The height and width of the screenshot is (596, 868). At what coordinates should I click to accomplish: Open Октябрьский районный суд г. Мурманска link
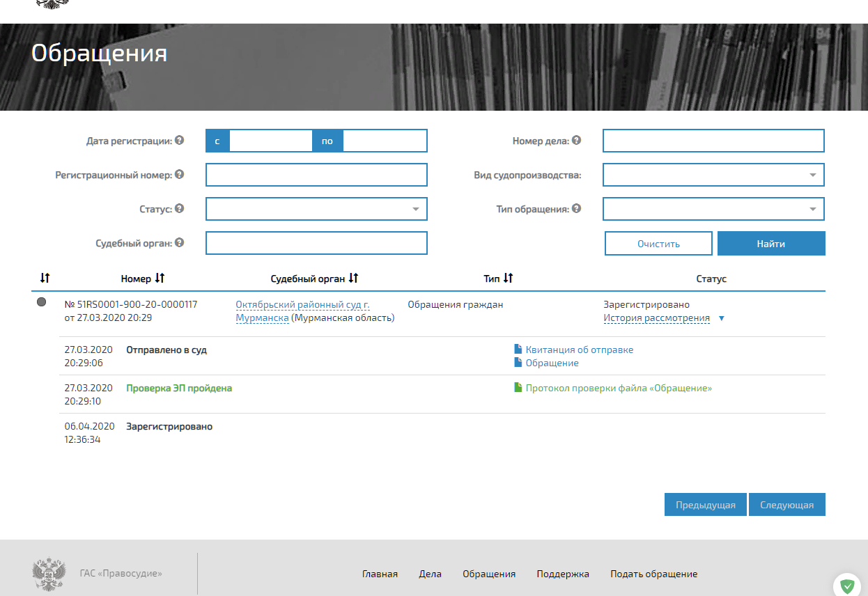(x=302, y=311)
